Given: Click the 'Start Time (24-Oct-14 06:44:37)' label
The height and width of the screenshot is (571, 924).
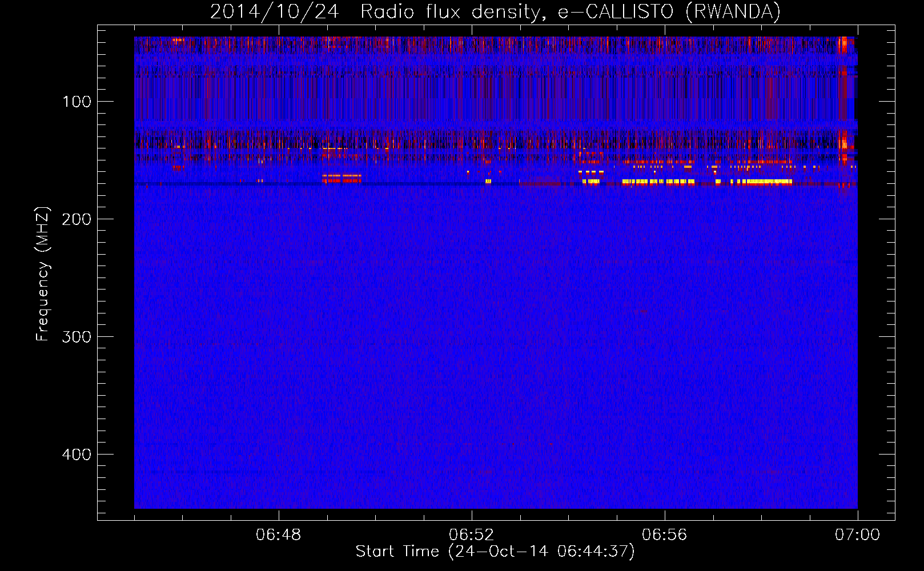Looking at the screenshot, I should [x=495, y=552].
